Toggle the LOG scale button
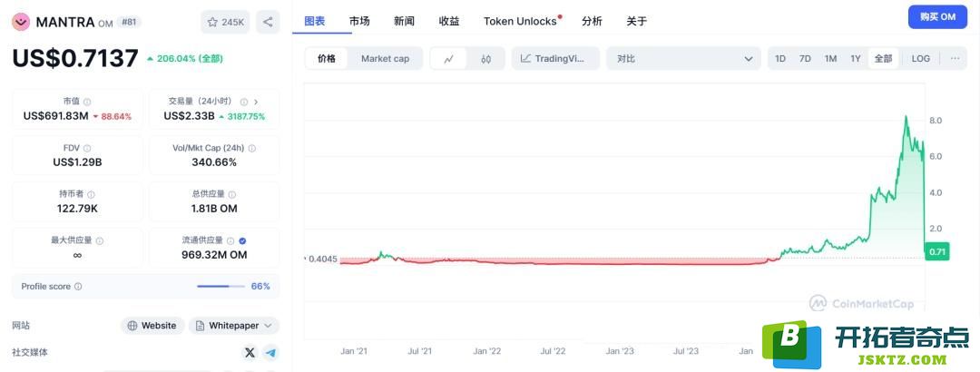The image size is (980, 372). [920, 58]
